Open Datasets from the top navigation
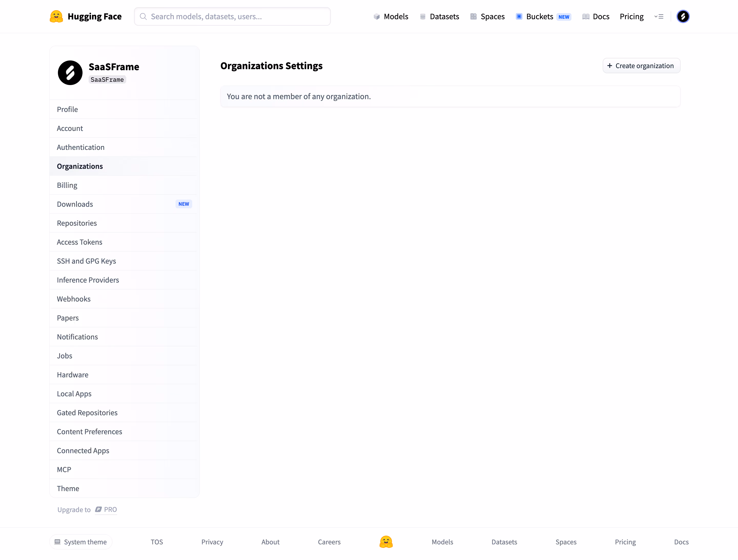 pos(439,16)
